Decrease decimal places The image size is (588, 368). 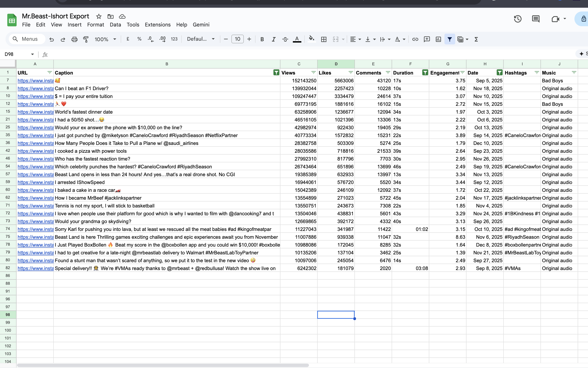tap(151, 39)
